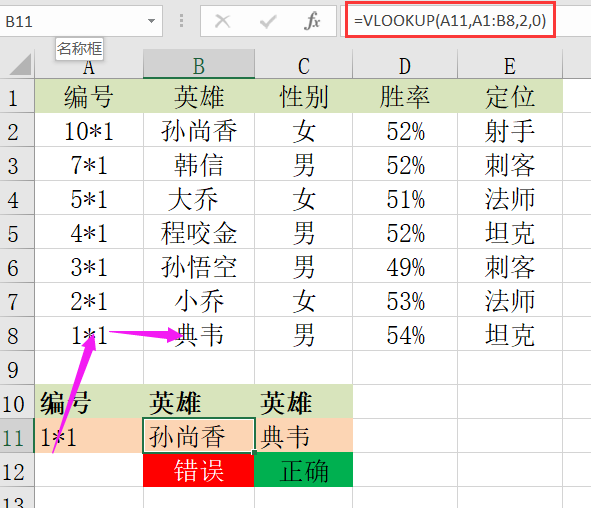Open the Insert Function fx icon
Viewport: 591px width, 508px height.
[x=312, y=21]
